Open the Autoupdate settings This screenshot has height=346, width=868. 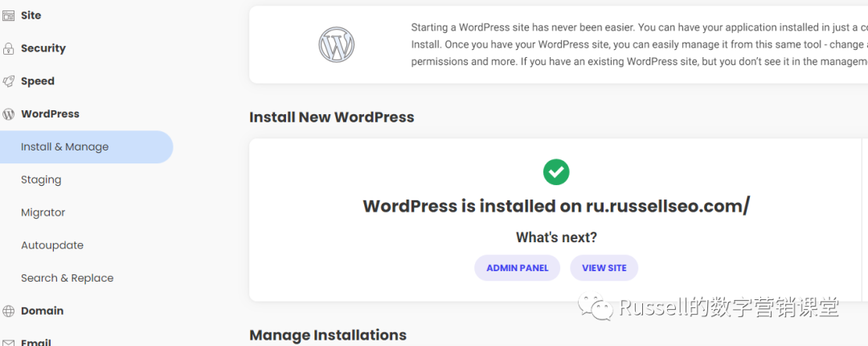click(x=52, y=245)
